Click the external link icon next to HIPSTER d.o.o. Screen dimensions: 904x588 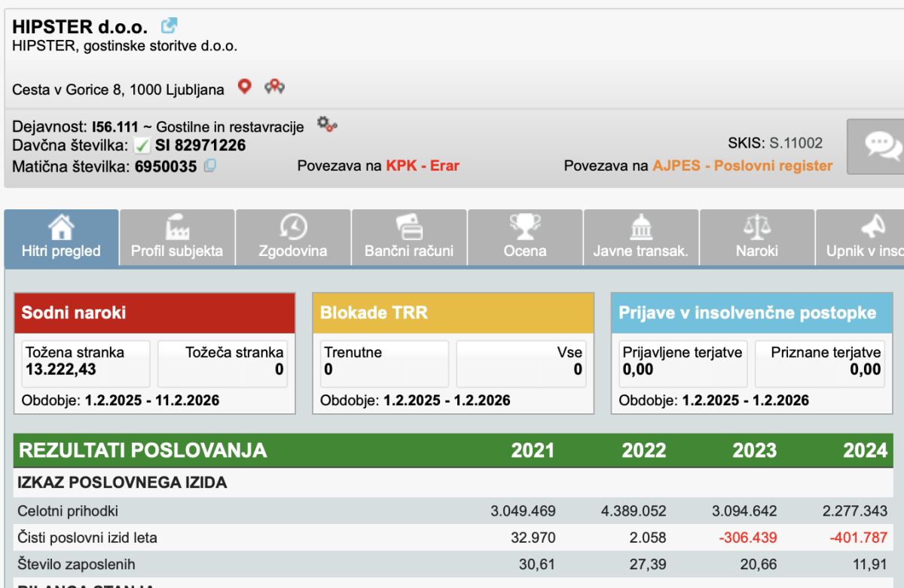pyautogui.click(x=169, y=26)
